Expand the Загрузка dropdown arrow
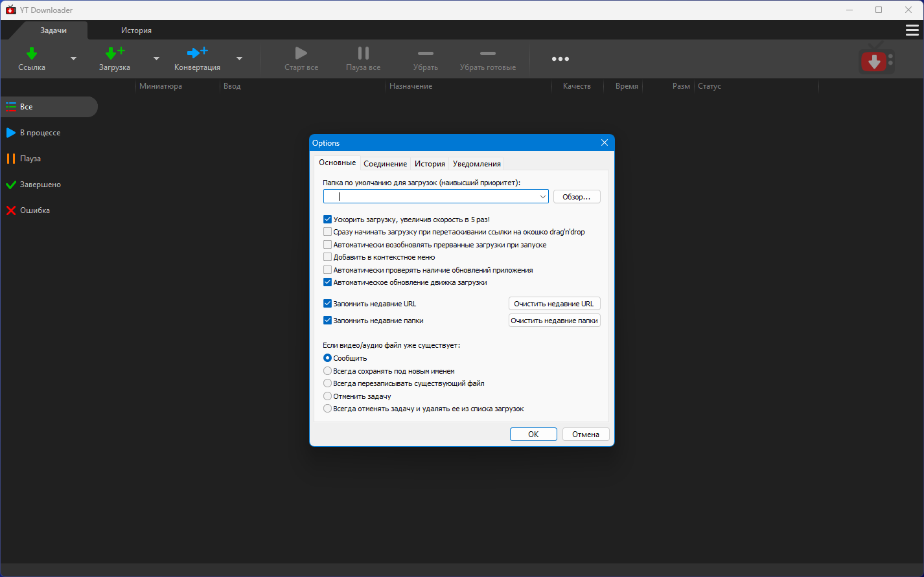The height and width of the screenshot is (577, 924). pos(156,59)
